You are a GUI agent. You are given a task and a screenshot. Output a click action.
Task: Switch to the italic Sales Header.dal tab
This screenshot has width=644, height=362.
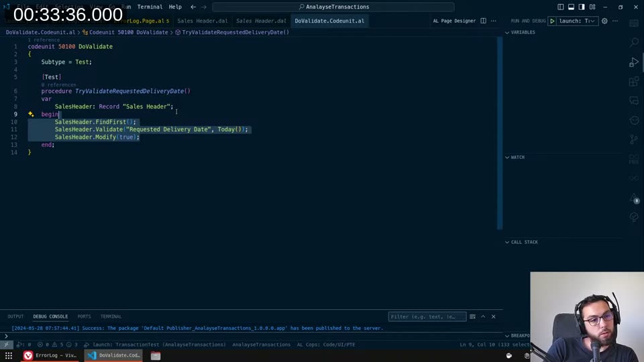tap(261, 21)
